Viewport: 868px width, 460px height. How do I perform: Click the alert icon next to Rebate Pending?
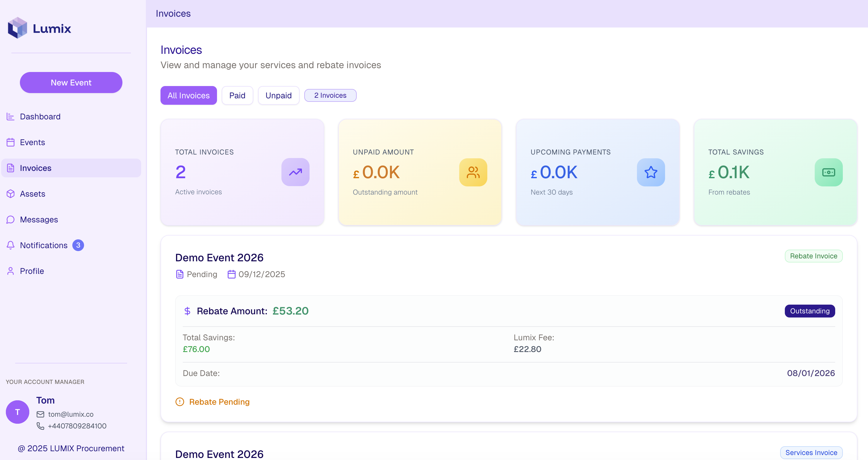click(x=180, y=402)
